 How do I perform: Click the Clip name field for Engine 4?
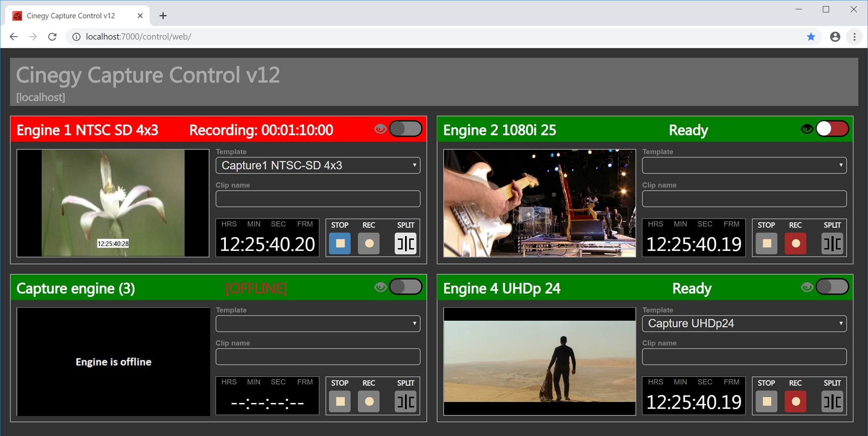click(744, 357)
